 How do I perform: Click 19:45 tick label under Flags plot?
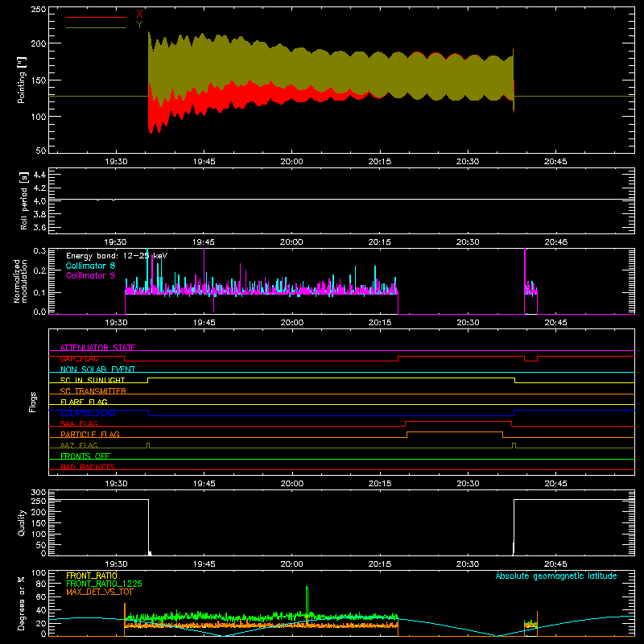pos(204,484)
